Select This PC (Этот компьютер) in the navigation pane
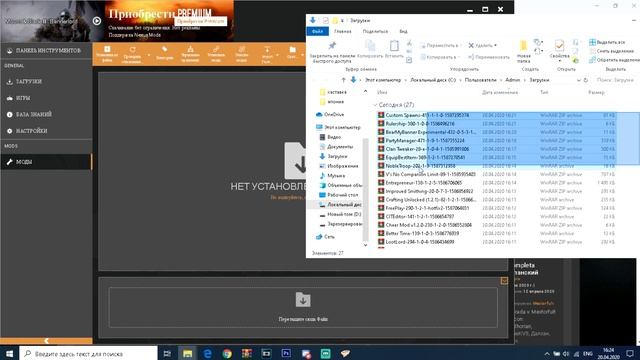 coord(339,127)
